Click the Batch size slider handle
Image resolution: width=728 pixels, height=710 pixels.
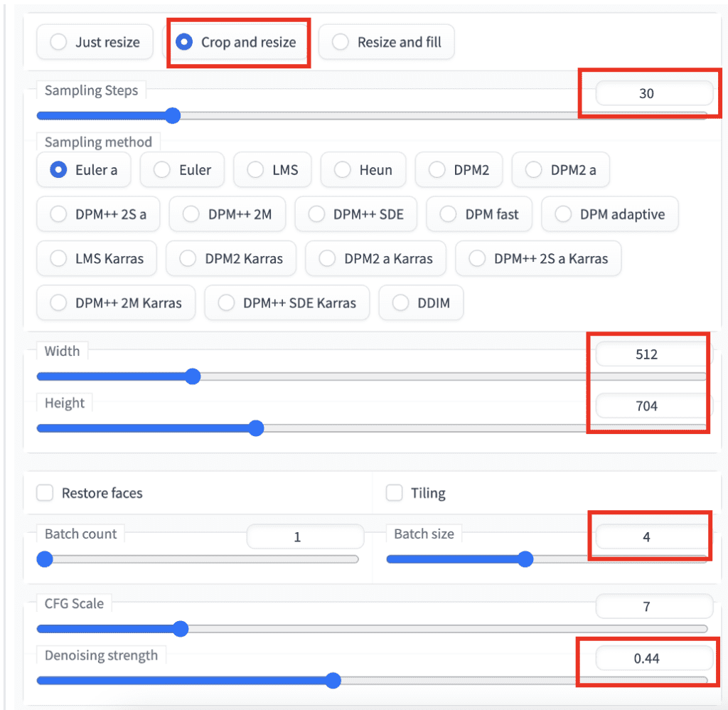click(525, 558)
